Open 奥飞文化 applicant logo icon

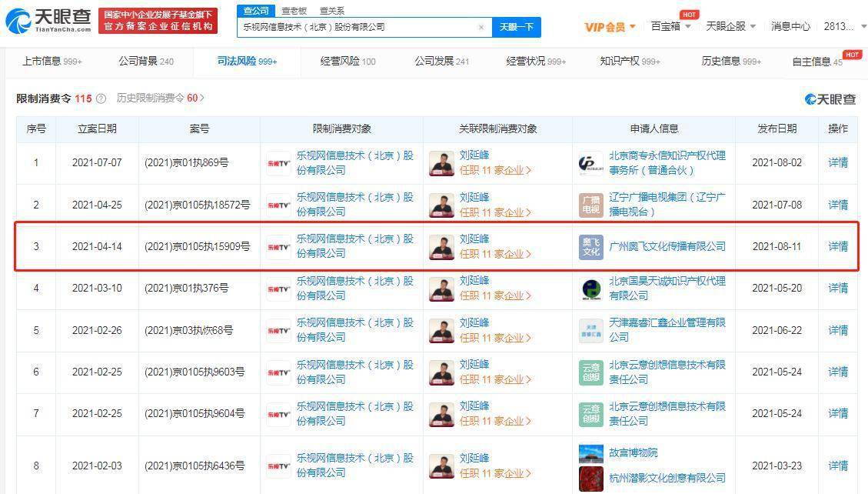(x=590, y=247)
